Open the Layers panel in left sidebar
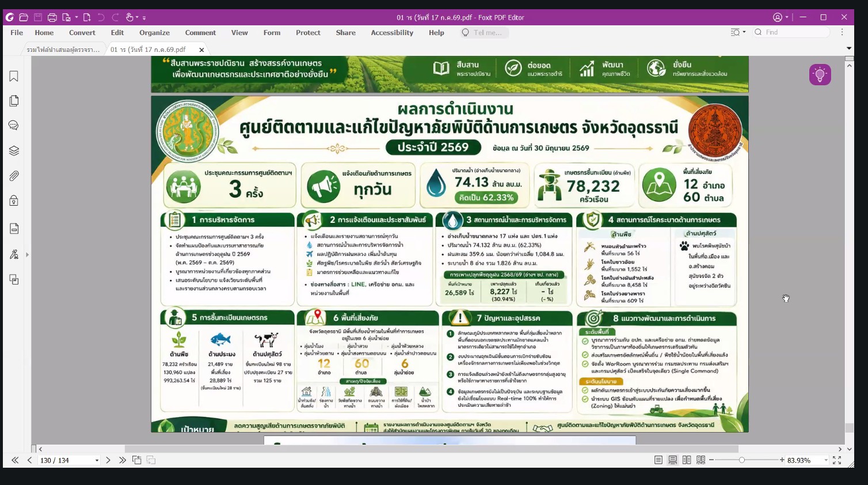The image size is (868, 485). point(14,151)
